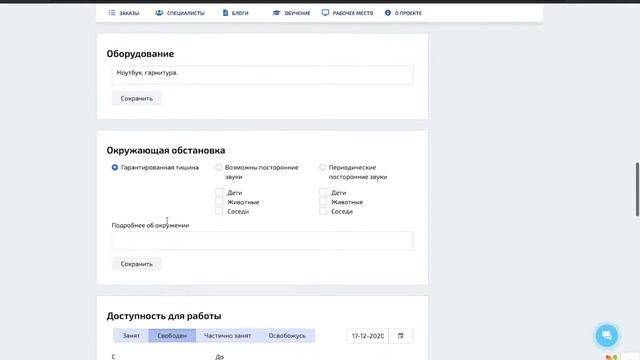This screenshot has height=360, width=640.
Task: Check Животные under Периодические посторонние звуки
Action: click(323, 202)
